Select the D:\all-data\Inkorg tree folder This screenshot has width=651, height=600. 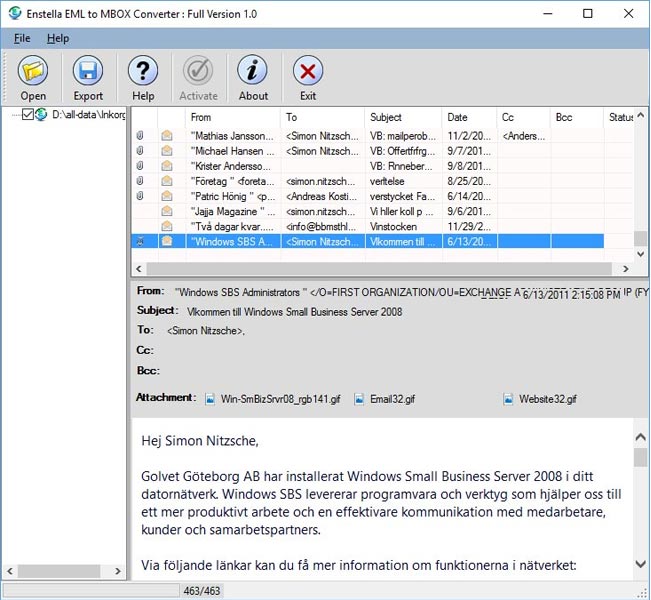pyautogui.click(x=88, y=115)
